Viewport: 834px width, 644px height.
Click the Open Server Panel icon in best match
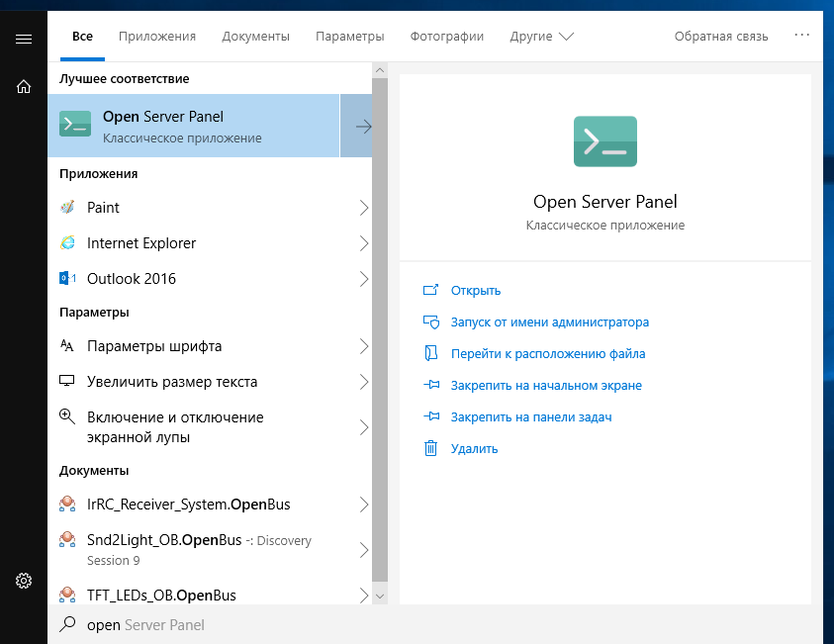(x=75, y=124)
